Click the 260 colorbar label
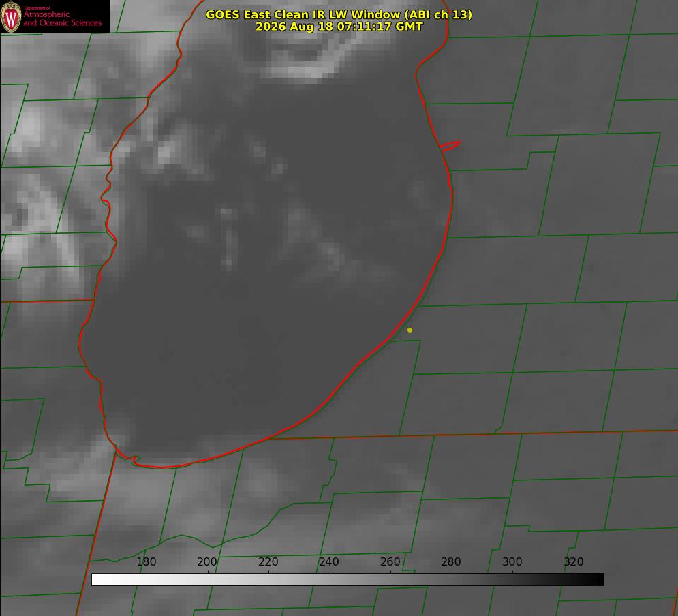678x616 pixels. click(x=390, y=561)
